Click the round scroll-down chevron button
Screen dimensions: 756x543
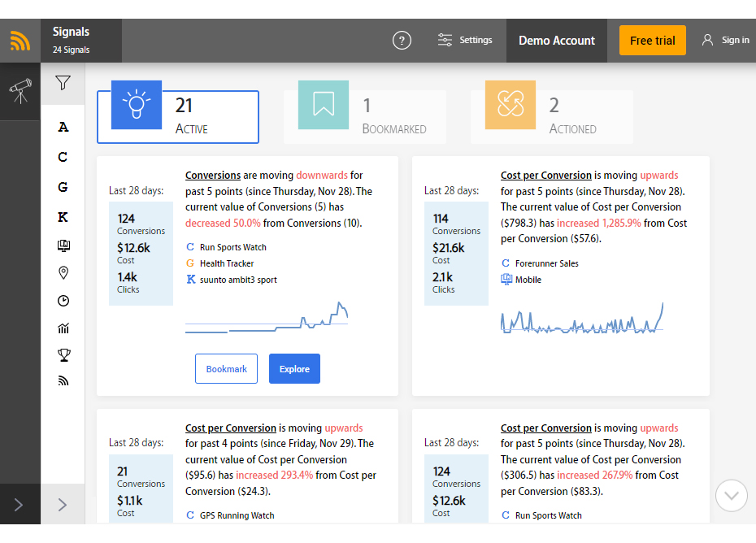[x=732, y=496]
